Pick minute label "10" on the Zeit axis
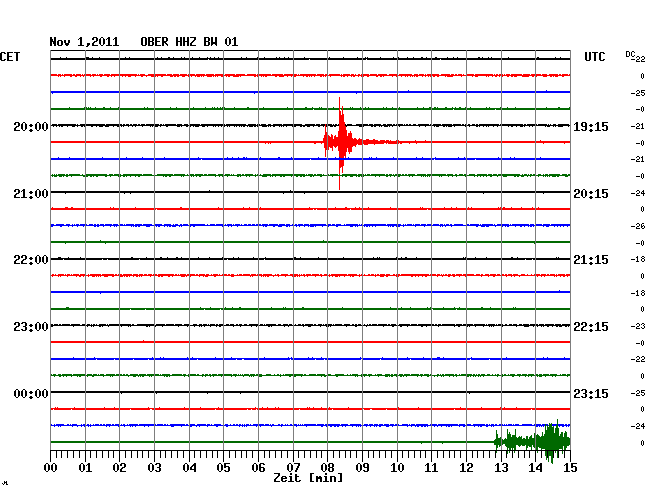The height and width of the screenshot is (494, 650). click(x=397, y=467)
